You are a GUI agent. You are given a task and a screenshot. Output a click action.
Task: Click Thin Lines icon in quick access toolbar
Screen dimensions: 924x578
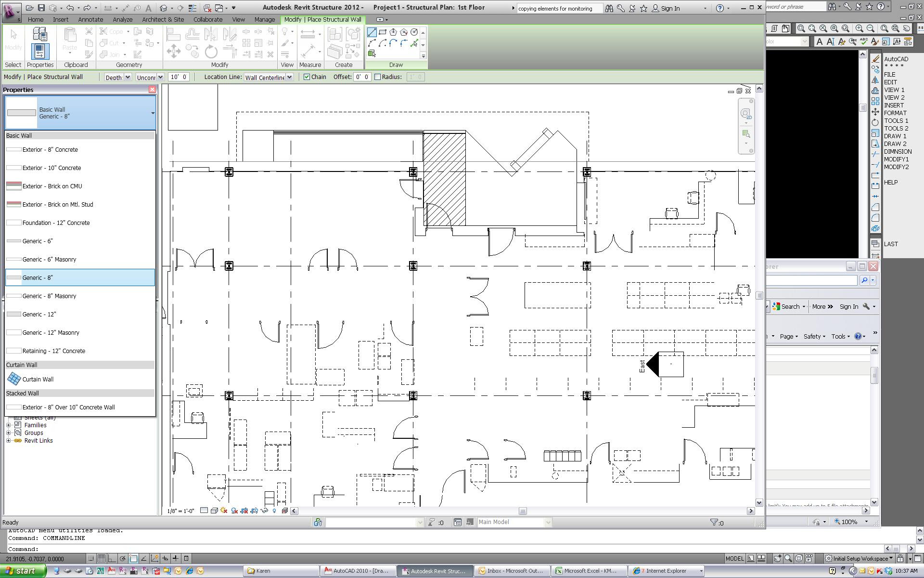click(192, 8)
